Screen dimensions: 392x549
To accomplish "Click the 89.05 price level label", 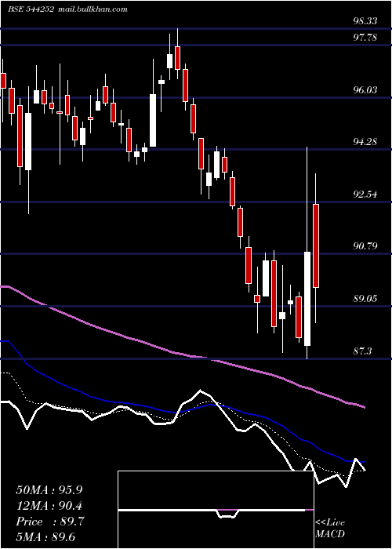I will (x=365, y=299).
